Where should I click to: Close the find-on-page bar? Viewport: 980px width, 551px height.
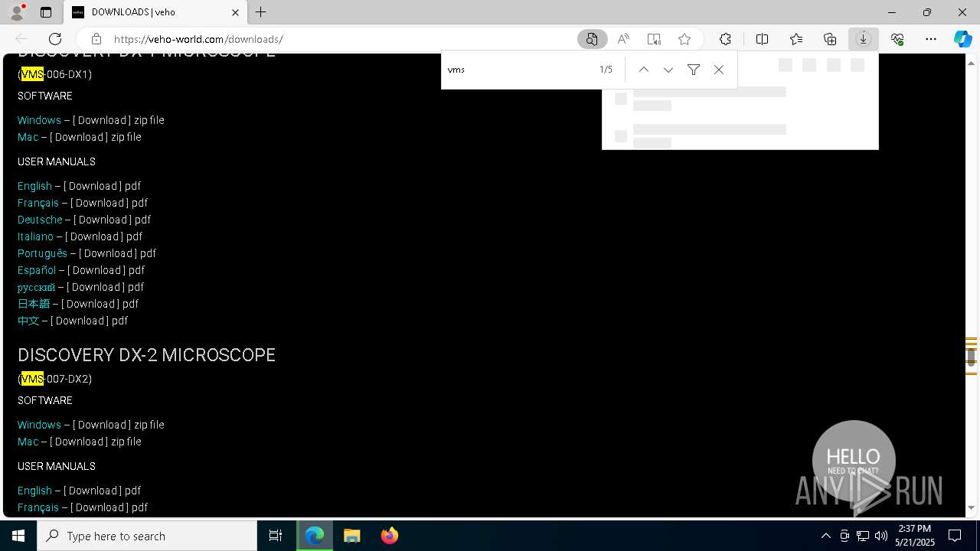[719, 70]
